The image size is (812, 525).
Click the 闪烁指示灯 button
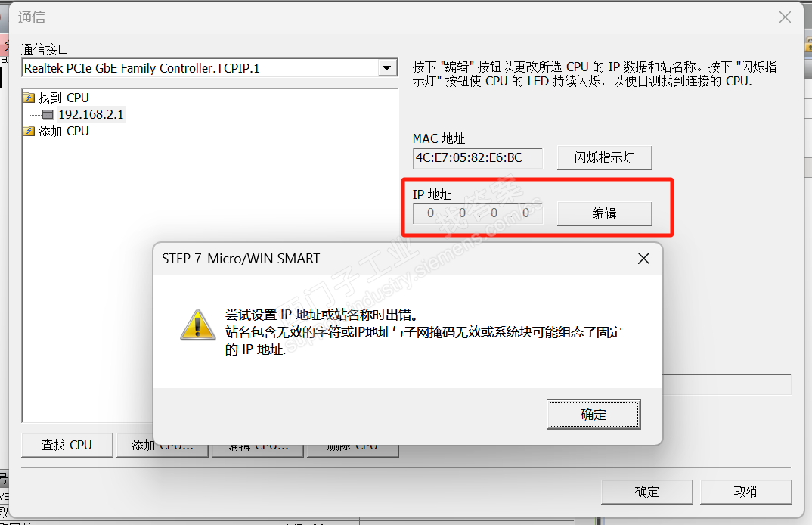604,157
